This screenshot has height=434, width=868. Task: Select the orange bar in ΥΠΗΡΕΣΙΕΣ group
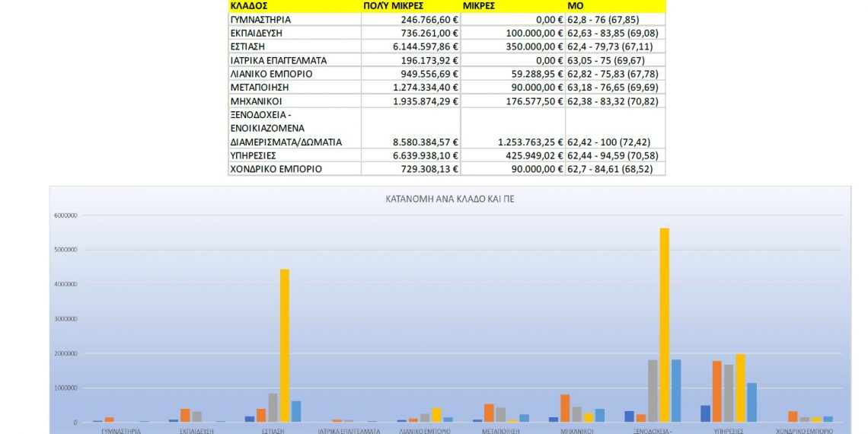click(x=717, y=391)
